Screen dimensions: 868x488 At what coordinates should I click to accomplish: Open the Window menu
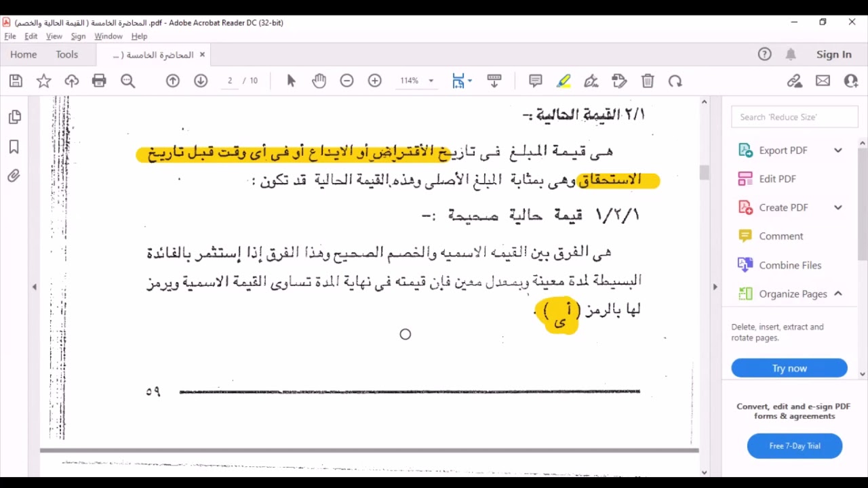click(x=108, y=36)
